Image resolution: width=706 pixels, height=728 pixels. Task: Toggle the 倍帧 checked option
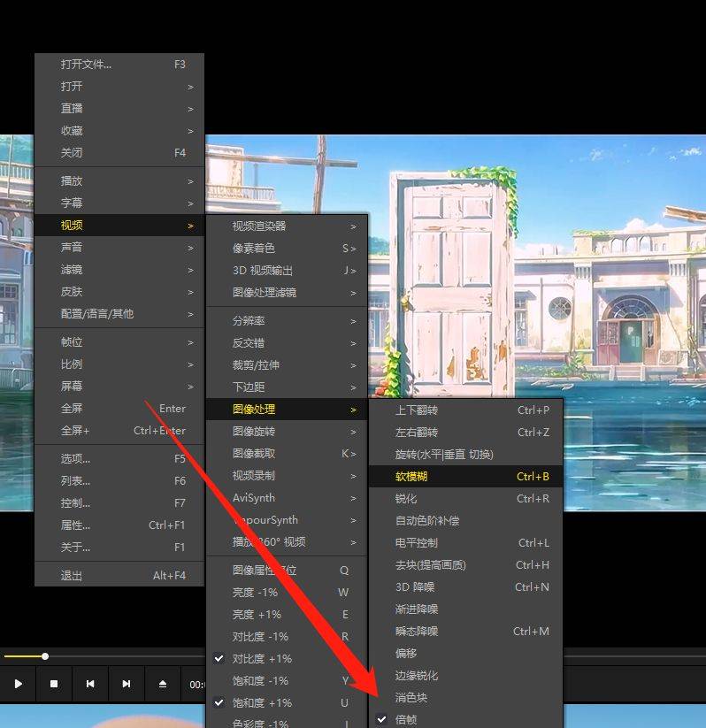point(466,720)
